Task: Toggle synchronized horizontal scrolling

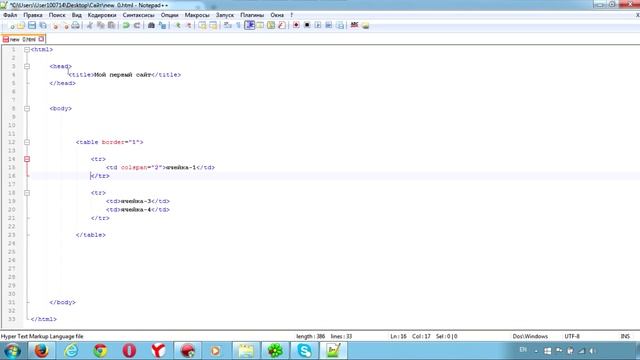Action: point(213,25)
